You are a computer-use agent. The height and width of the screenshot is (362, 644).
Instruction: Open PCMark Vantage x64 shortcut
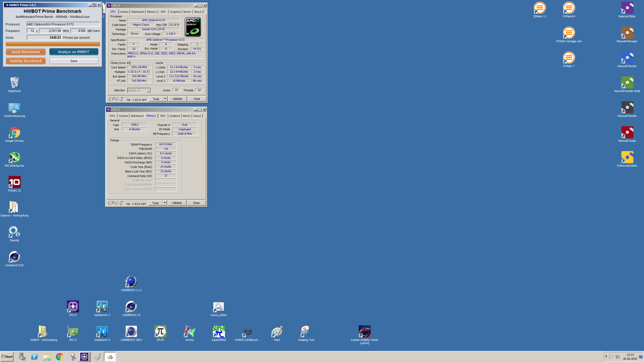coord(569,35)
